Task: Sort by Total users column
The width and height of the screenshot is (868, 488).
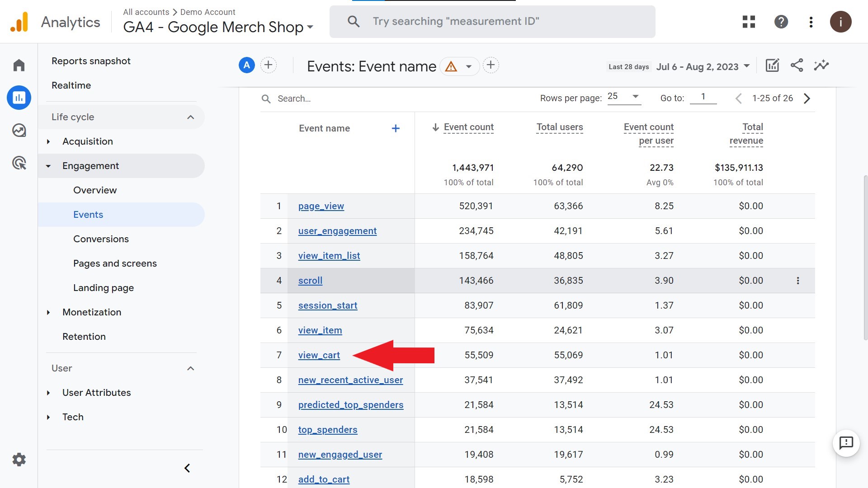Action: click(x=560, y=127)
